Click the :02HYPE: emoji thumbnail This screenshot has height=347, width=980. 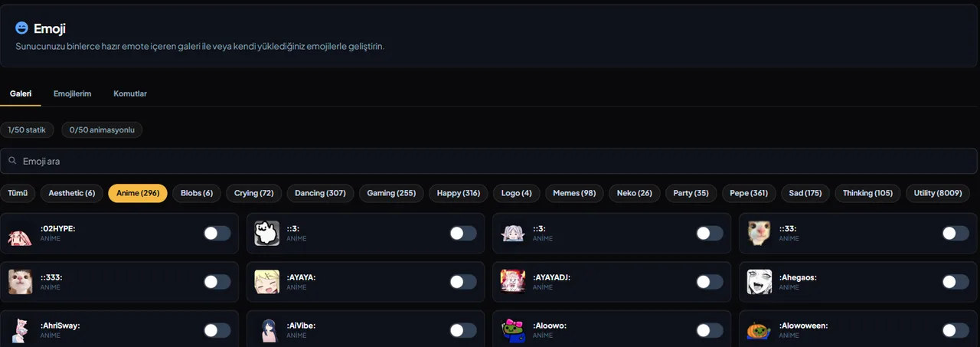[21, 234]
